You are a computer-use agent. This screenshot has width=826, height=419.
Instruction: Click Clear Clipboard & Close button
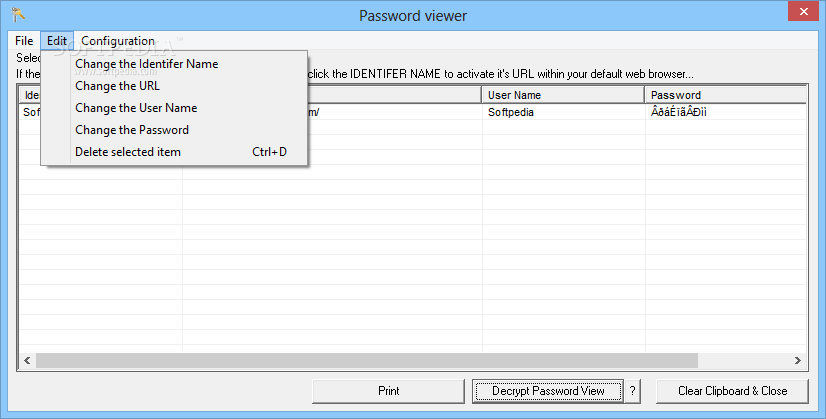click(732, 391)
